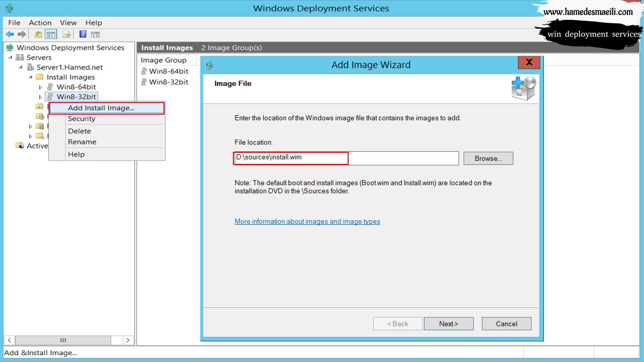Click the Windows Deployment Services root icon
644x362 pixels.
tap(10, 47)
